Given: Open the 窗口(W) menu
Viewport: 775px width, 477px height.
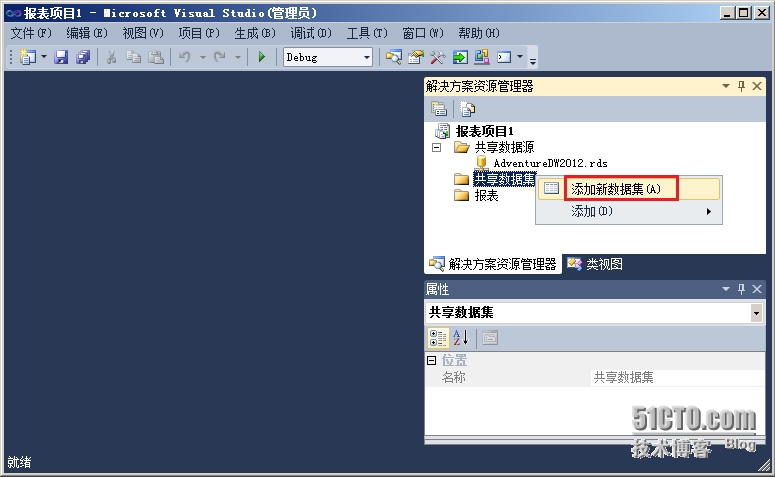Looking at the screenshot, I should click(423, 33).
